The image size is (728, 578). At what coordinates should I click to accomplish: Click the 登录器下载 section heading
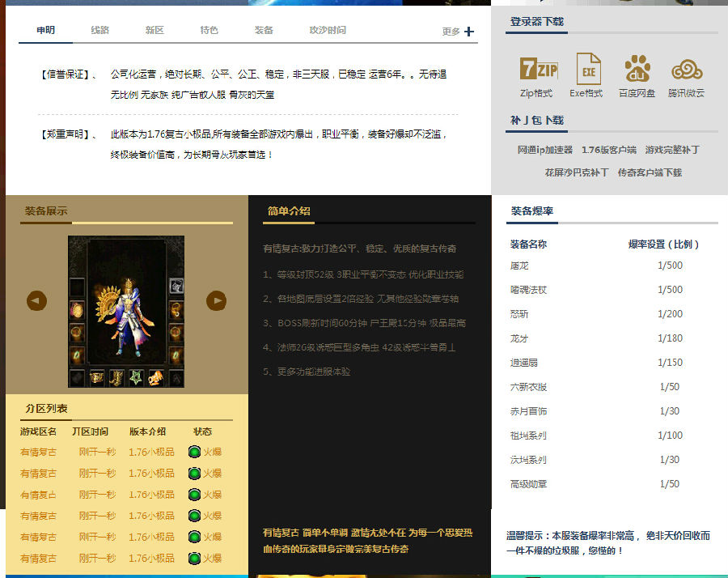[537, 22]
